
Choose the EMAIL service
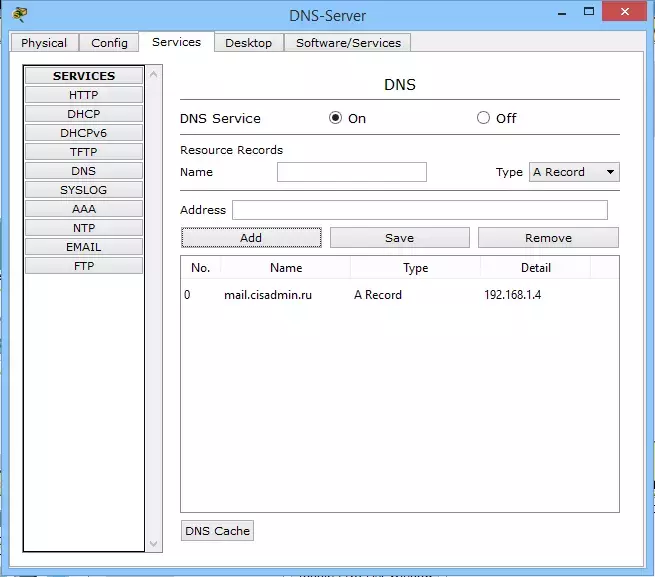[84, 247]
